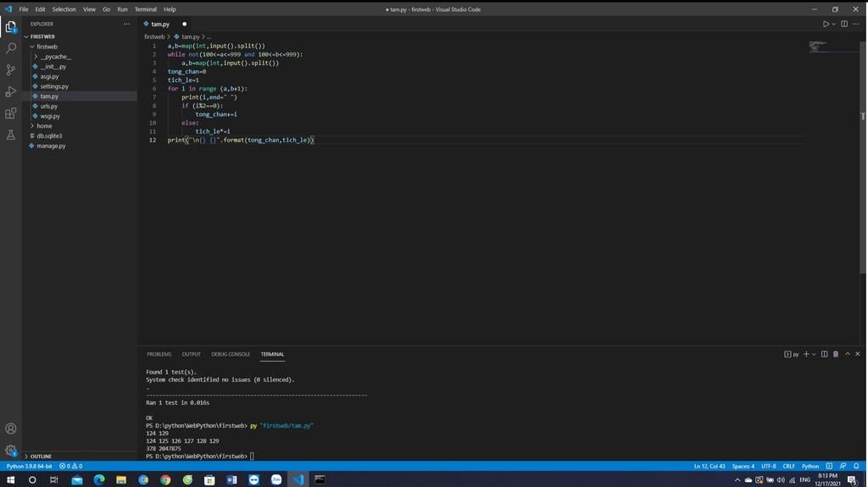Open the Run and Debug view
The width and height of the screenshot is (868, 487).
tap(10, 91)
